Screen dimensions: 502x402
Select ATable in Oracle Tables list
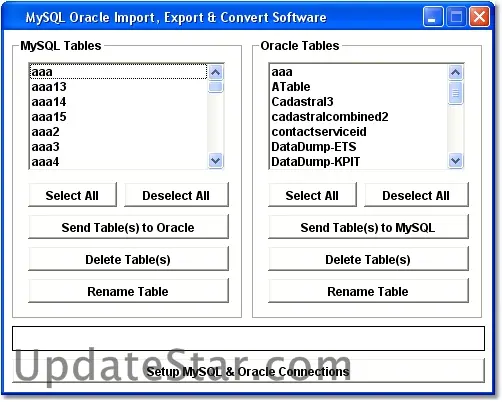(x=358, y=87)
